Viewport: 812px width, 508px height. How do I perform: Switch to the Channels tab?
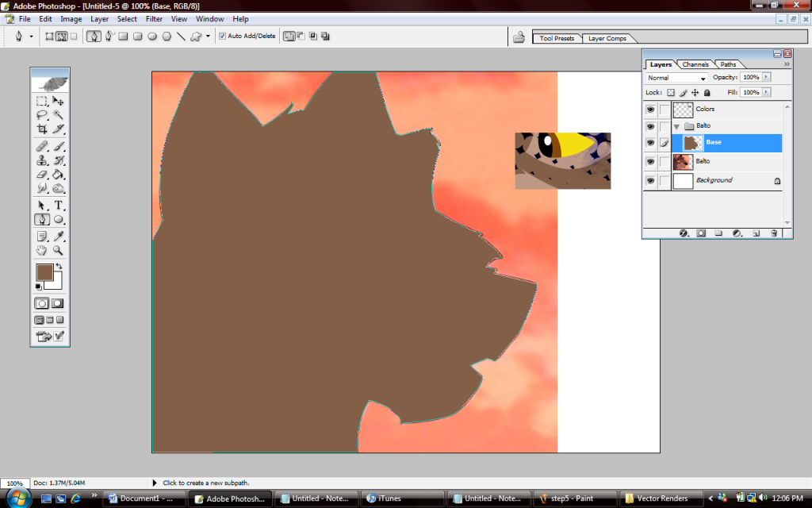point(695,64)
